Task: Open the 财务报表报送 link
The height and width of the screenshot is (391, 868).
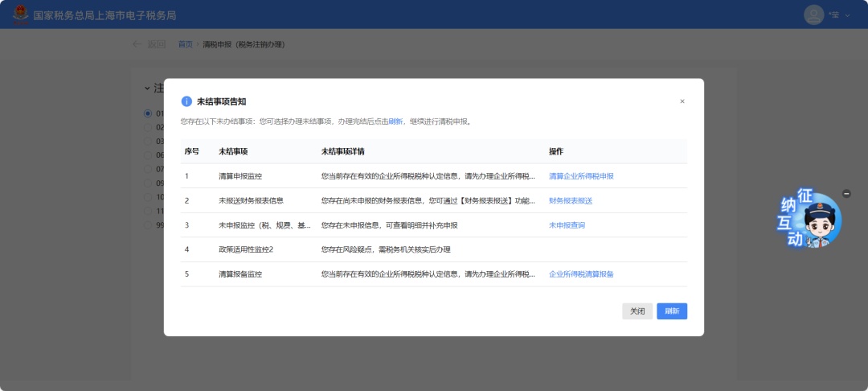Action: tap(570, 200)
